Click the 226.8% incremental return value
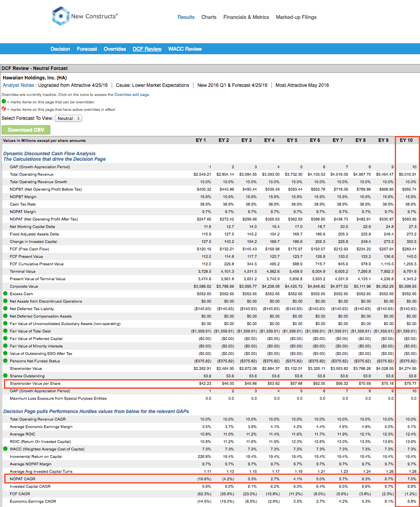Screen dimensions: 420x507 click(204, 456)
